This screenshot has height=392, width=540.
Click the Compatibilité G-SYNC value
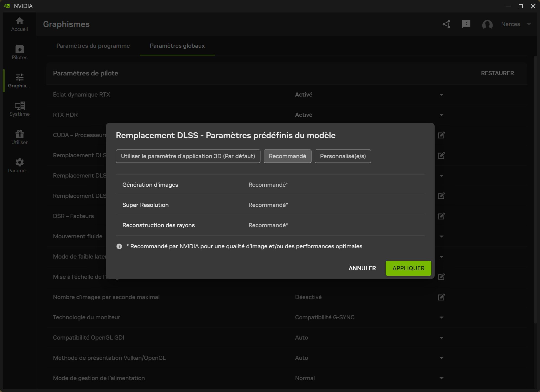(324, 317)
